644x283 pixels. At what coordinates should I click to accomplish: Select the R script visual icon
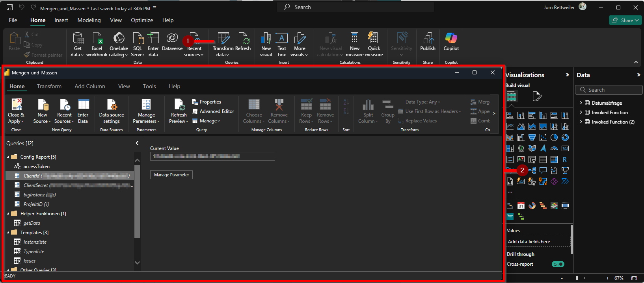[x=565, y=159]
